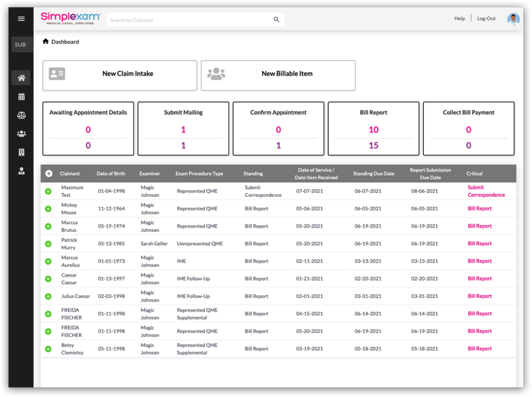Click the Dashboard breadcrumb home icon

46,42
